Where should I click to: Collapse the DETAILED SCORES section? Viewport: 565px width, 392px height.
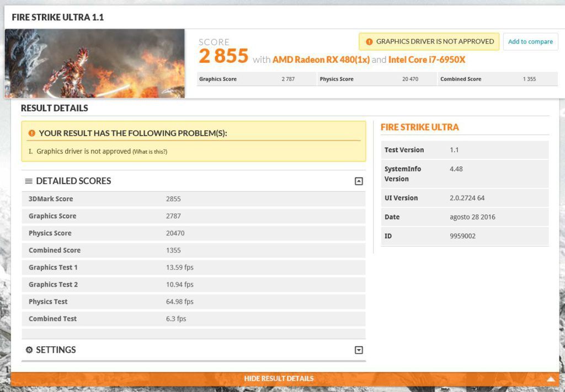tap(359, 181)
